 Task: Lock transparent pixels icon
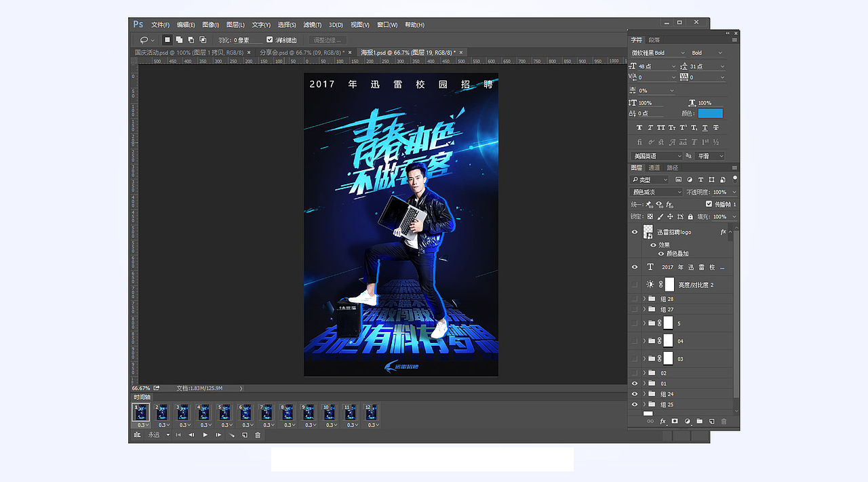(650, 217)
